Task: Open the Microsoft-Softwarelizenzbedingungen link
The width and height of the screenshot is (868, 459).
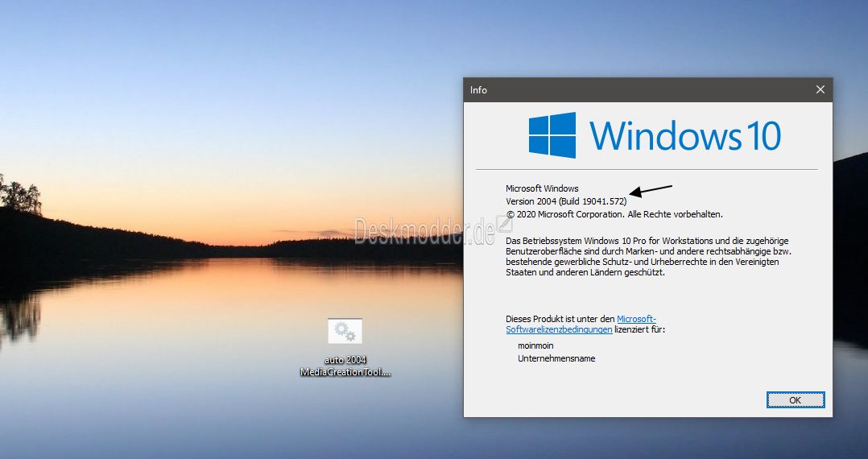Action: tap(581, 324)
